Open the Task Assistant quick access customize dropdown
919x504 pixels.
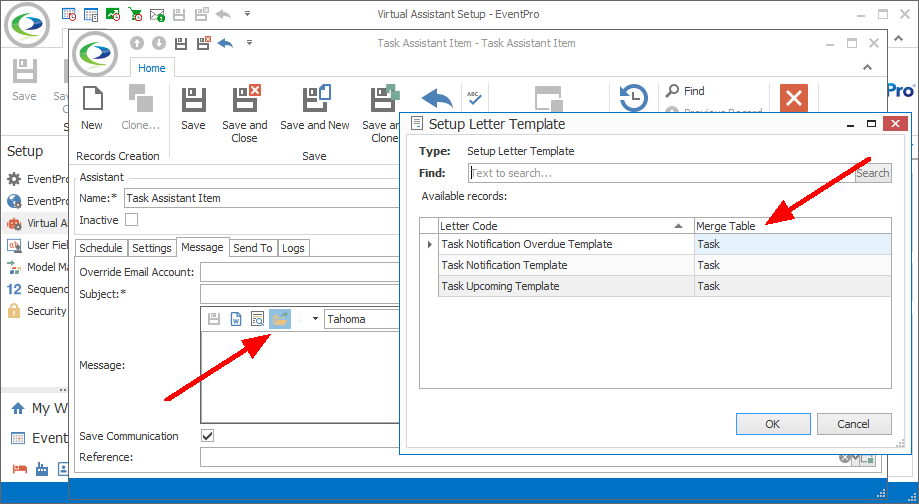pos(250,43)
